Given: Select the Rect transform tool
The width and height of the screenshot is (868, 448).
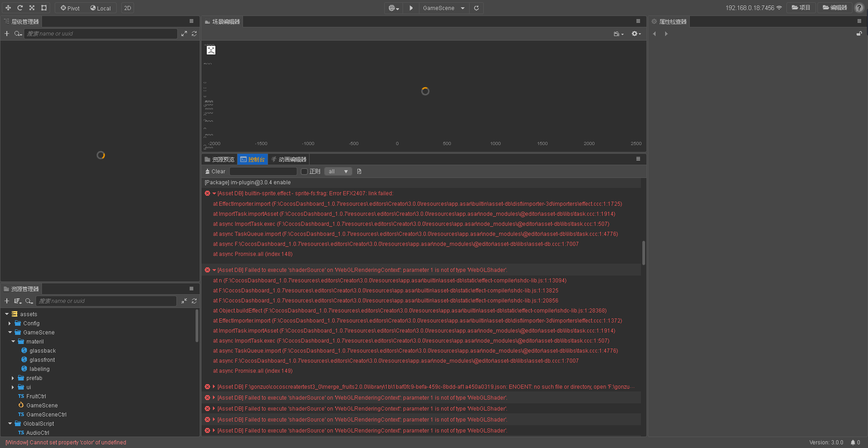Looking at the screenshot, I should pos(44,8).
